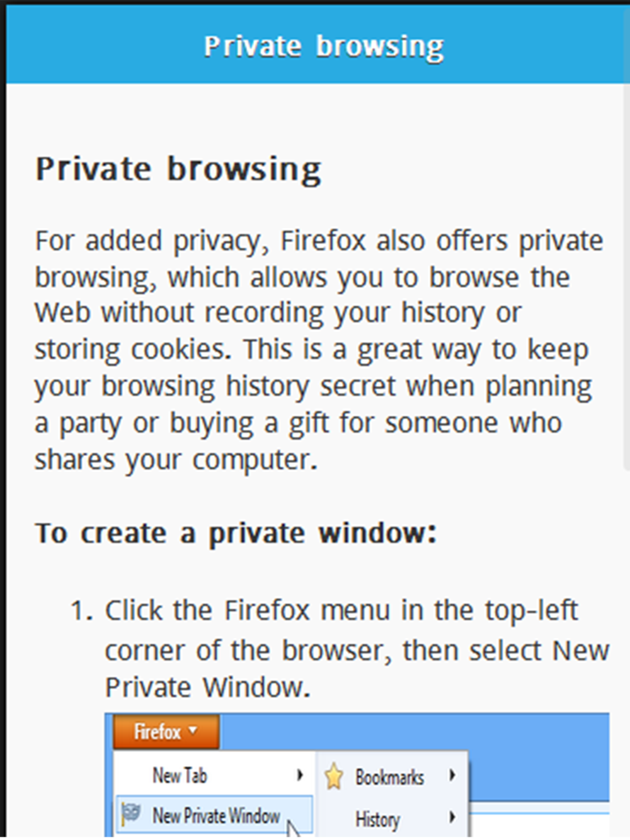
Task: Expand the History submenu arrow
Action: [452, 818]
